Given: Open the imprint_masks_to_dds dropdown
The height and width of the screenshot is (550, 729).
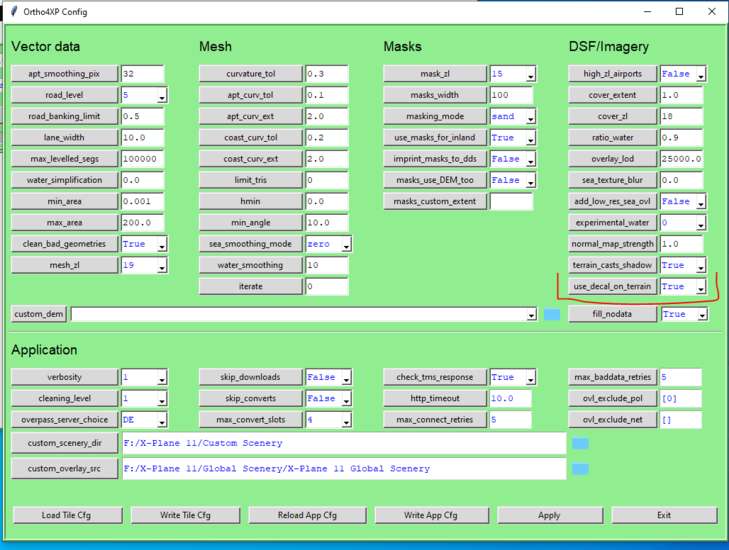Looking at the screenshot, I should 530,159.
